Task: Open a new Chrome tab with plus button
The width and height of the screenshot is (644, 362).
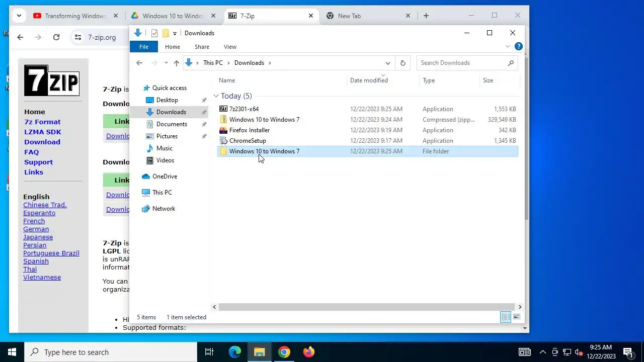Action: click(x=426, y=16)
